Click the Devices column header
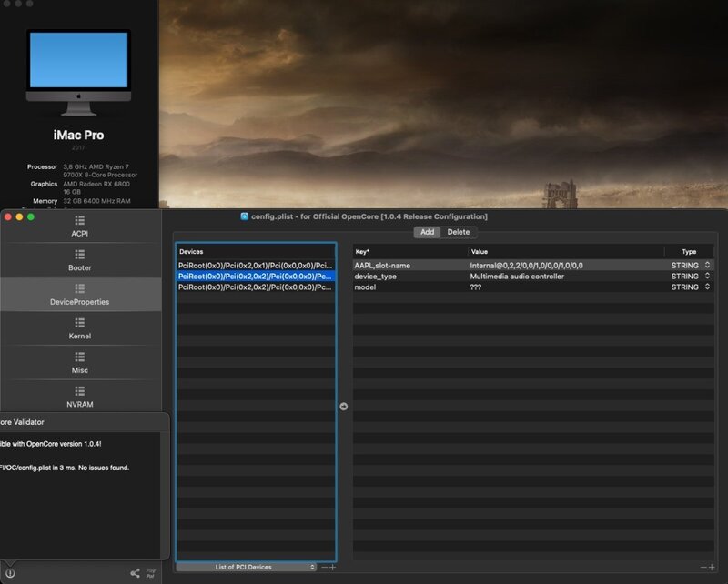 click(256, 251)
